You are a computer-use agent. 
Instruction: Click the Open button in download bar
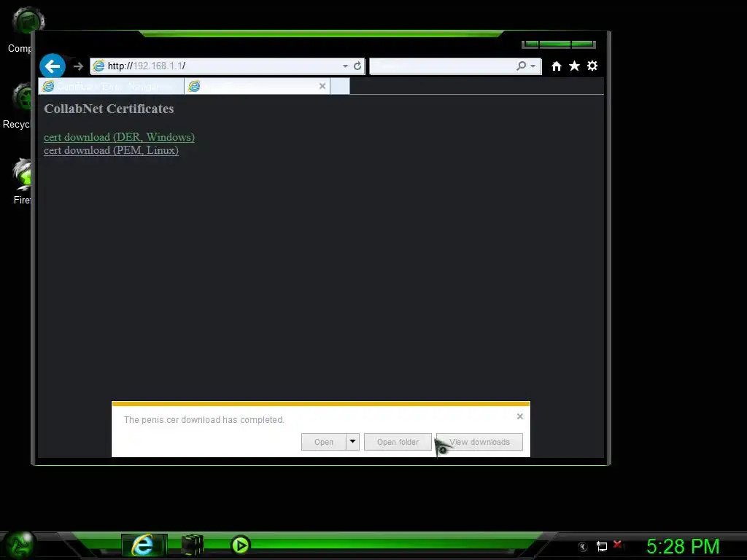click(324, 442)
